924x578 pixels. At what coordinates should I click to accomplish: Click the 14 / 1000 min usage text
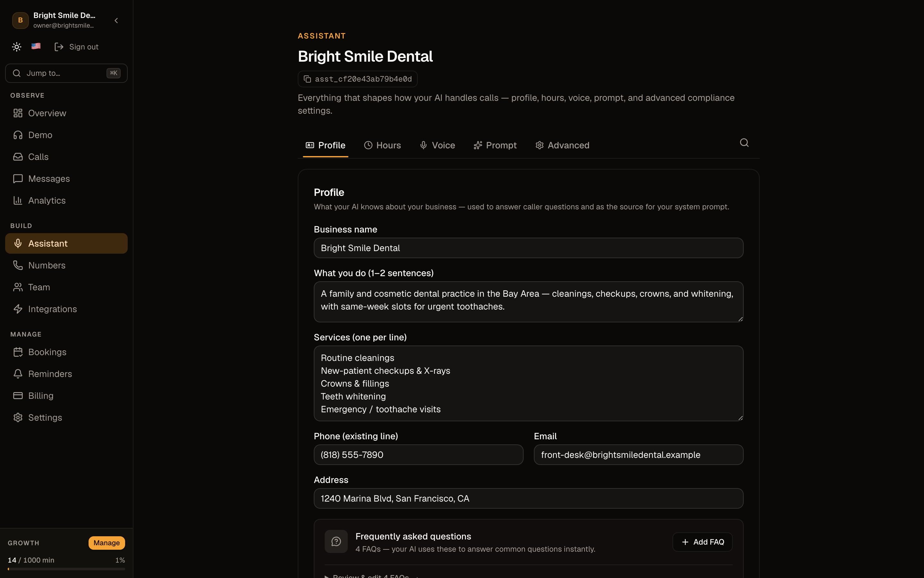click(31, 560)
